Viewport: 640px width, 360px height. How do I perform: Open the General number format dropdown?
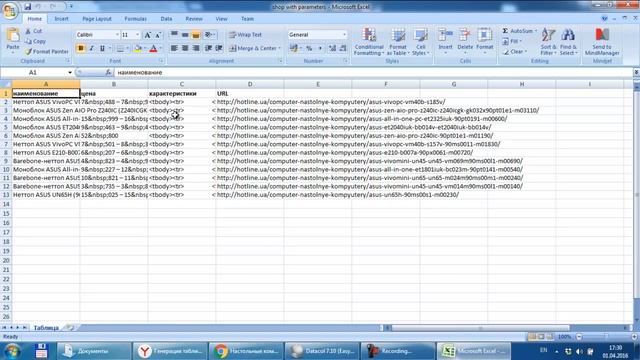344,35
